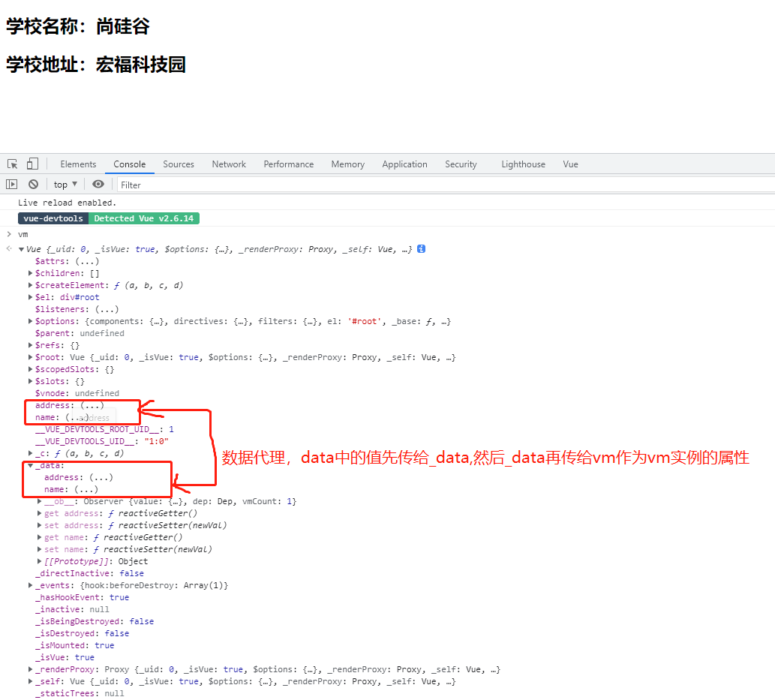Click the '_staticTrees: null' row
775x700 pixels.
80,693
